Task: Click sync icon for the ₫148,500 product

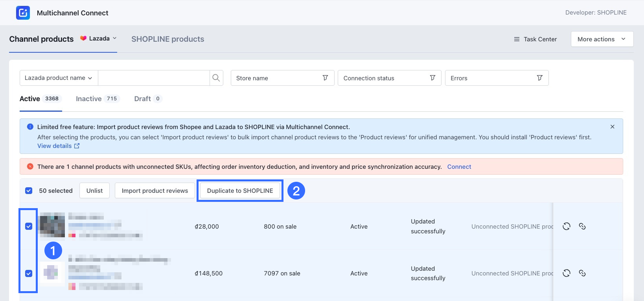Action: pyautogui.click(x=566, y=273)
